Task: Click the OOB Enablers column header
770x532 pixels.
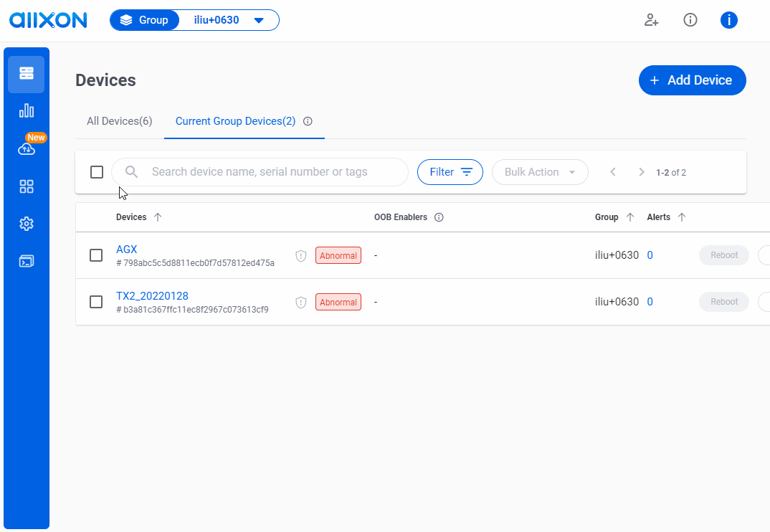Action: tap(401, 217)
